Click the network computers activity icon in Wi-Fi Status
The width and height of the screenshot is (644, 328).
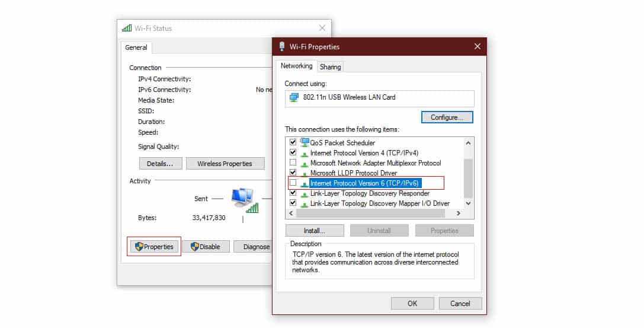coord(245,200)
